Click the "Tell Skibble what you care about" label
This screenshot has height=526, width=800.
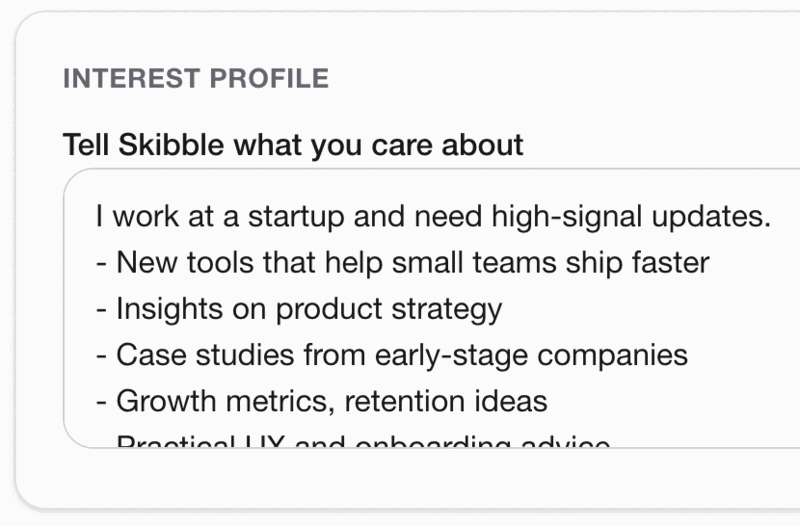pyautogui.click(x=292, y=145)
